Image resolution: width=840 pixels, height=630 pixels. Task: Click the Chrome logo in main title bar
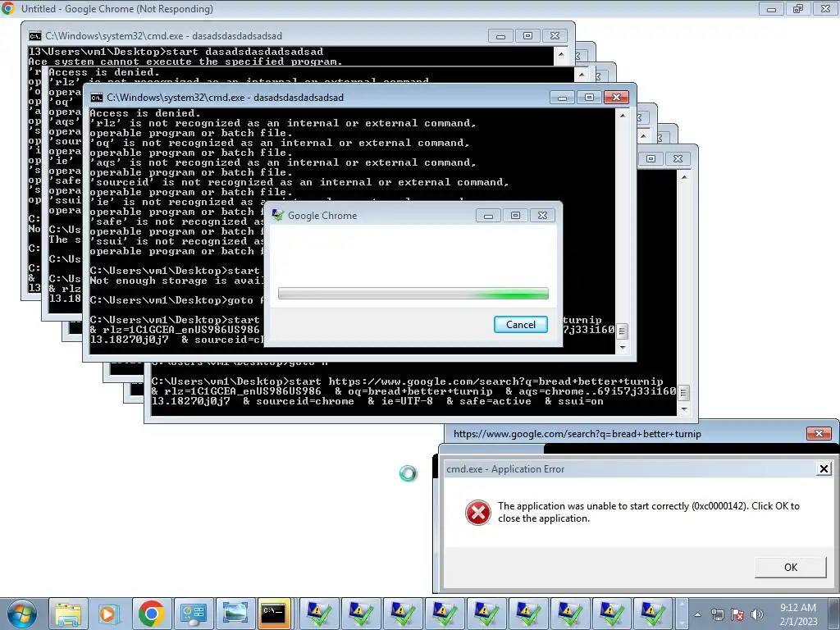(8, 8)
